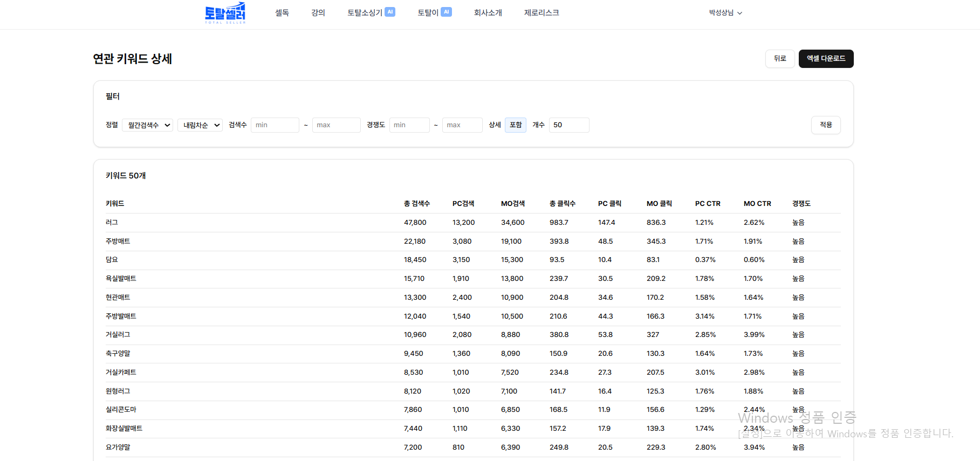Focus the 검색수 min field
This screenshot has height=461, width=980.
point(275,125)
